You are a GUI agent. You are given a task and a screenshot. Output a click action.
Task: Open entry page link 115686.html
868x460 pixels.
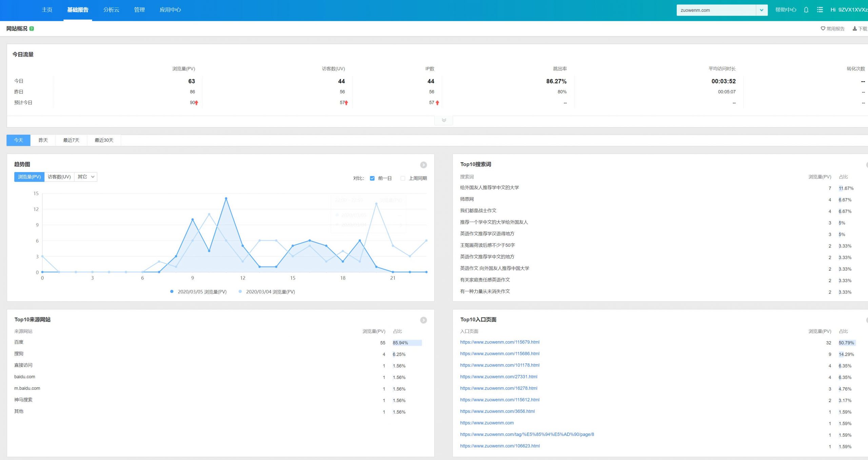point(500,354)
